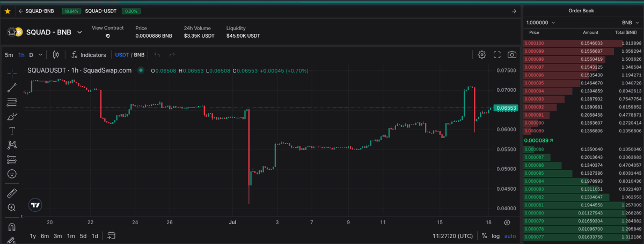Viewport: 644px width, 244px height.
Task: Set chart range to 3m
Action: [57, 236]
